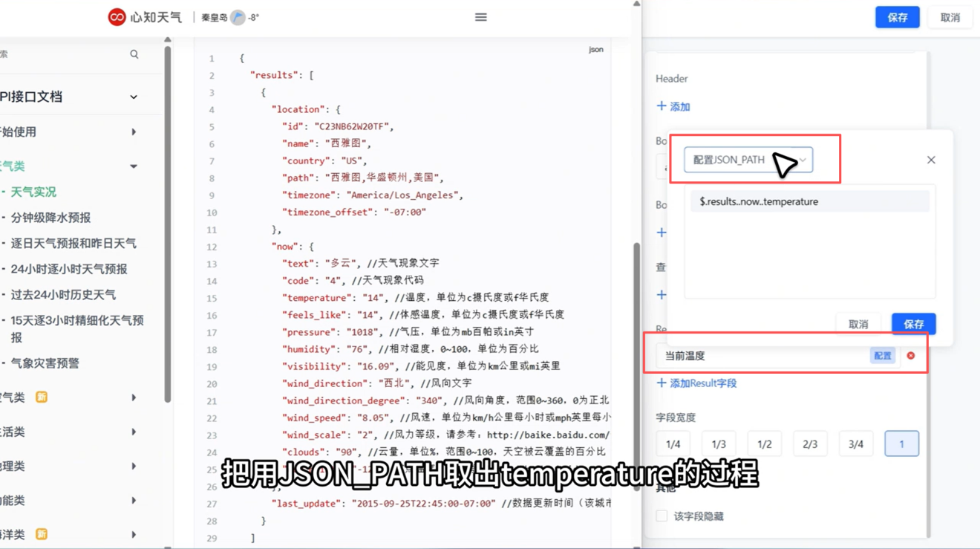Screen dimensions: 980x549
Task: Open the 过去24小时历史天气 page
Action: [63, 295]
